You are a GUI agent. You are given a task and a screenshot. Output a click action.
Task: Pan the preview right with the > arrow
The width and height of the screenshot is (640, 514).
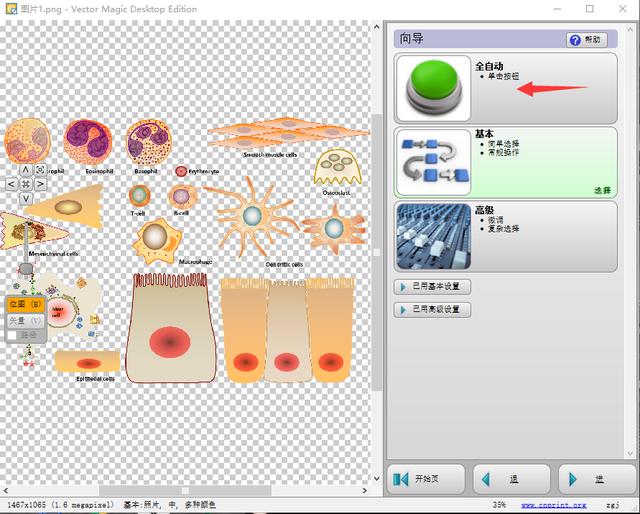point(40,184)
